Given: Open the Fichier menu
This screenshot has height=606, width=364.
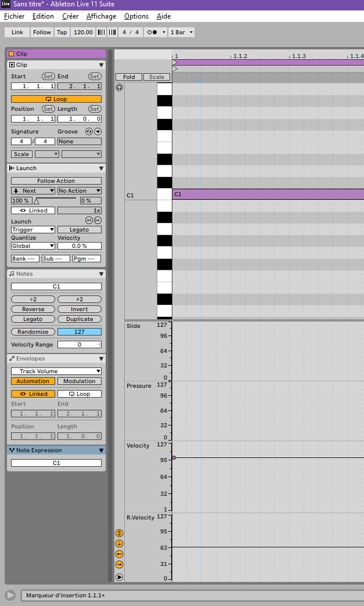Looking at the screenshot, I should (15, 16).
